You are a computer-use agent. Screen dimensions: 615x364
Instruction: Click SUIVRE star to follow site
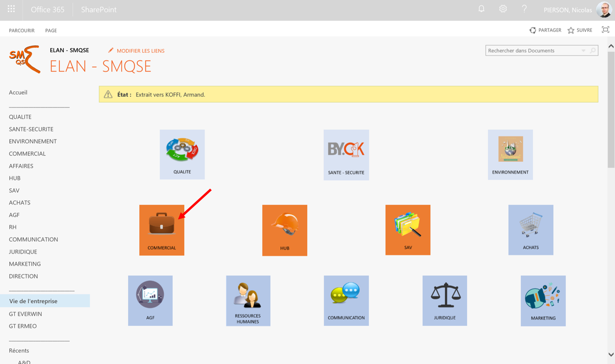580,30
